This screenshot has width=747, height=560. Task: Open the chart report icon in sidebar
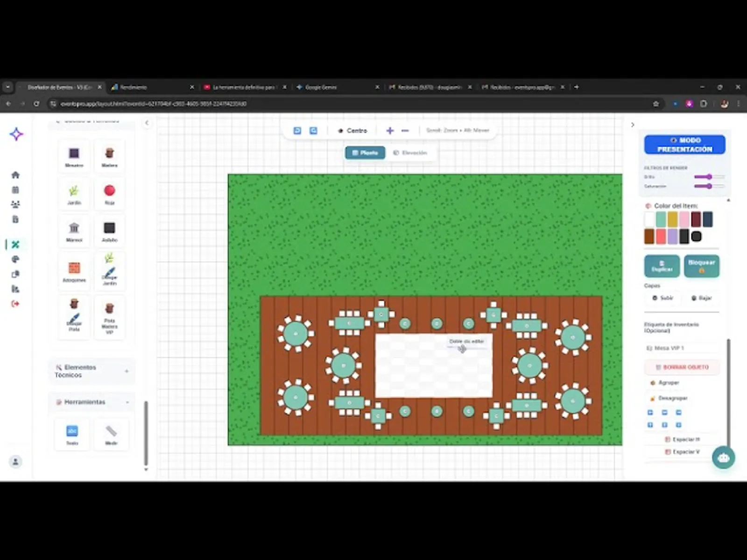click(x=15, y=289)
